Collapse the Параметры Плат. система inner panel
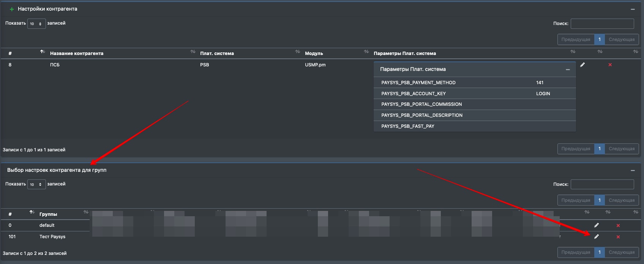Screen dimensions: 644x264 point(568,70)
